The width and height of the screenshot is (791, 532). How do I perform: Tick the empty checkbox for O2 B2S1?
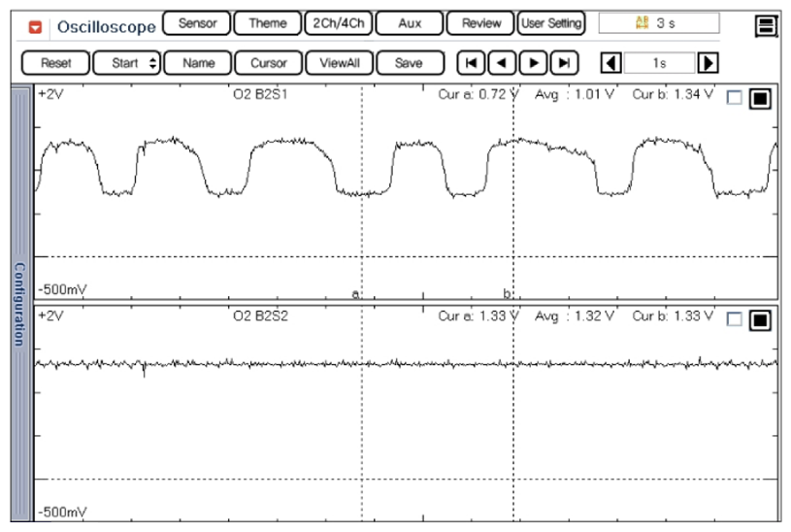(735, 98)
